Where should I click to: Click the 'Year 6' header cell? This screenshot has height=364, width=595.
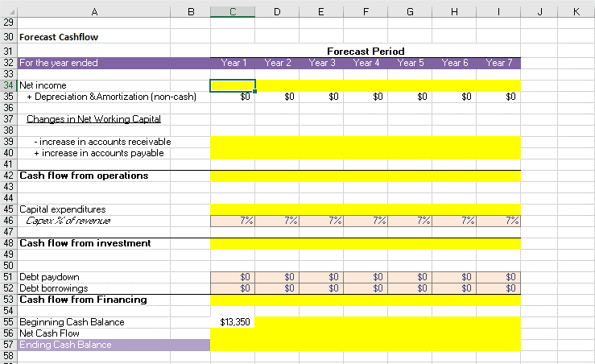click(x=455, y=63)
